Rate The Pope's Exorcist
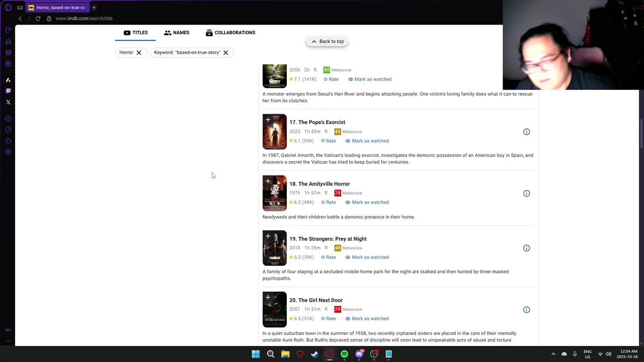The image size is (644, 362). [329, 141]
